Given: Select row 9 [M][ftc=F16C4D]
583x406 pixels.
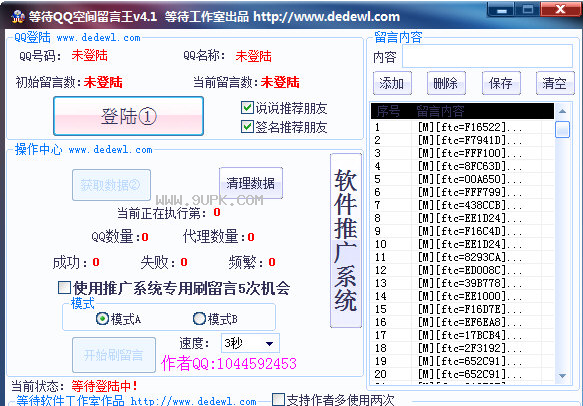Looking at the screenshot, I should coord(463,231).
